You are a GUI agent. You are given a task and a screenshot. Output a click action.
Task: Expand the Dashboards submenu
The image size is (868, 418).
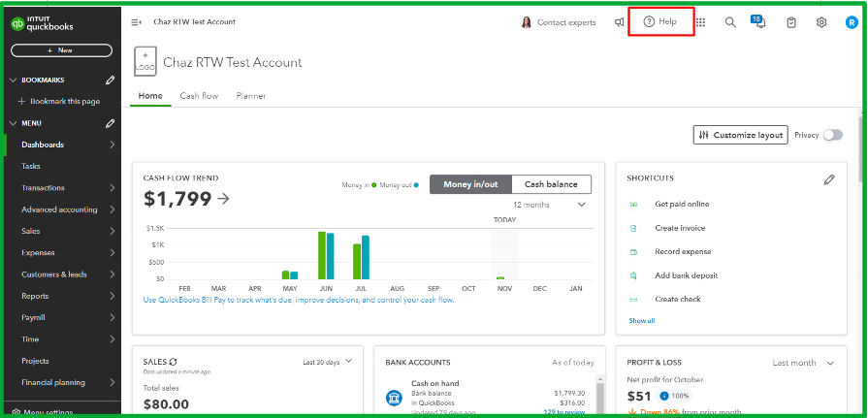113,145
